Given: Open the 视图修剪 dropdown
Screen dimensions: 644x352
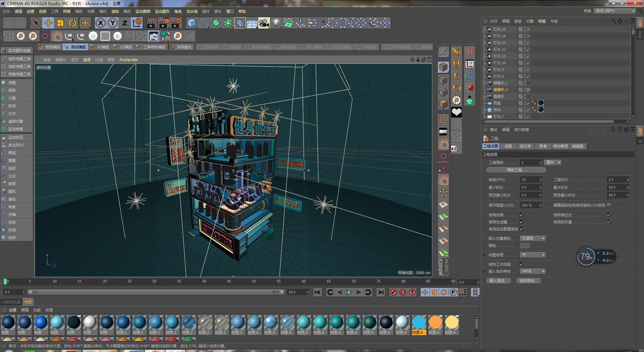Looking at the screenshot, I should 533,255.
